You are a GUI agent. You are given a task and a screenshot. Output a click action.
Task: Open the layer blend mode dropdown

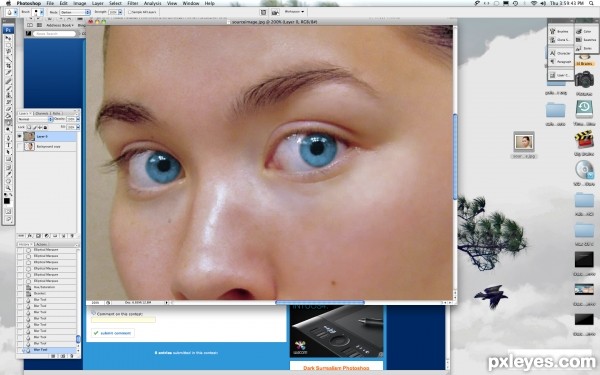[35, 119]
